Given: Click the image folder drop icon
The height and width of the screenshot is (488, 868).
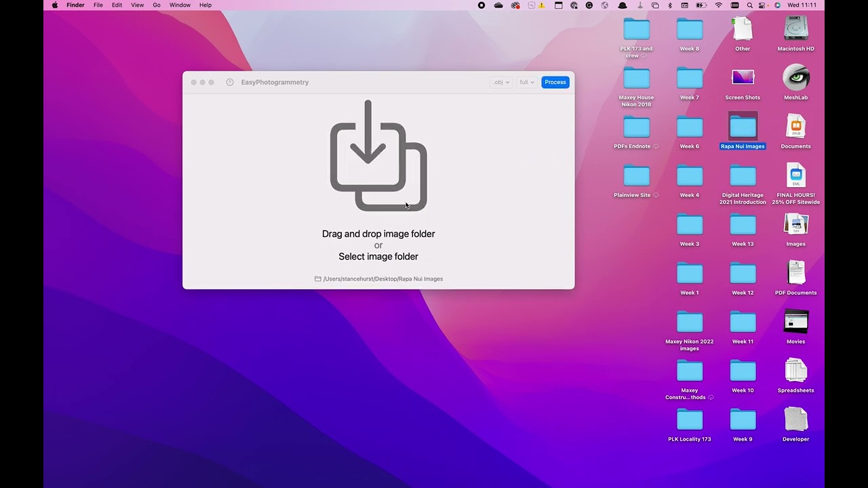Looking at the screenshot, I should tap(378, 155).
